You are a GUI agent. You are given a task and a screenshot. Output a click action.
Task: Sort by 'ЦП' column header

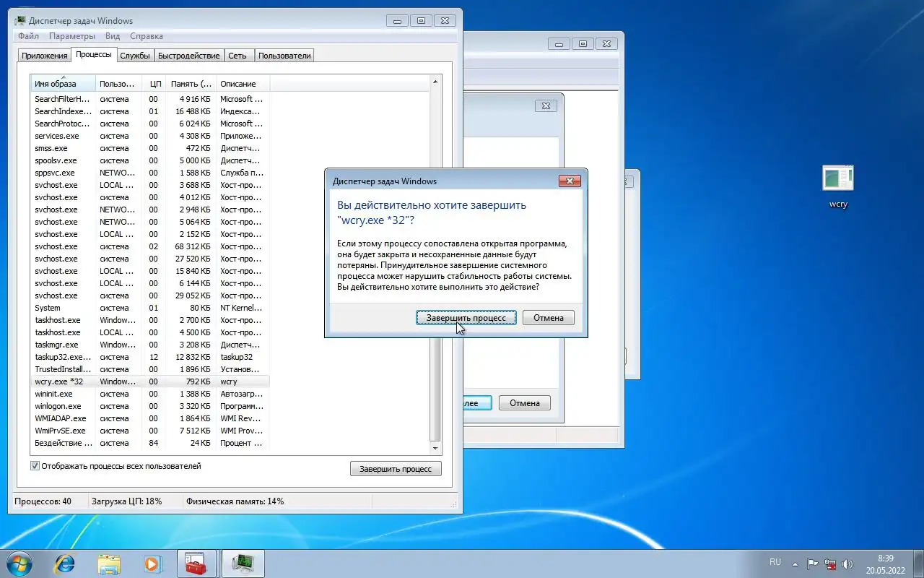(x=153, y=83)
